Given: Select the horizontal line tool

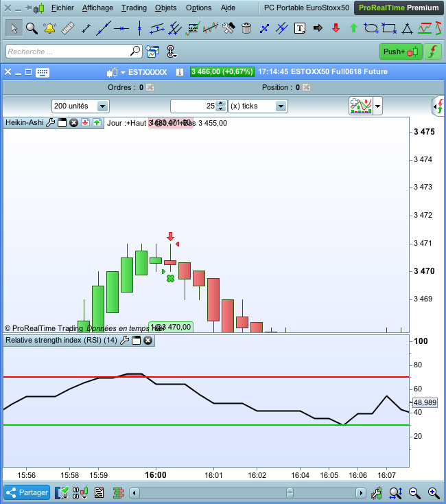Looking at the screenshot, I should [121, 29].
